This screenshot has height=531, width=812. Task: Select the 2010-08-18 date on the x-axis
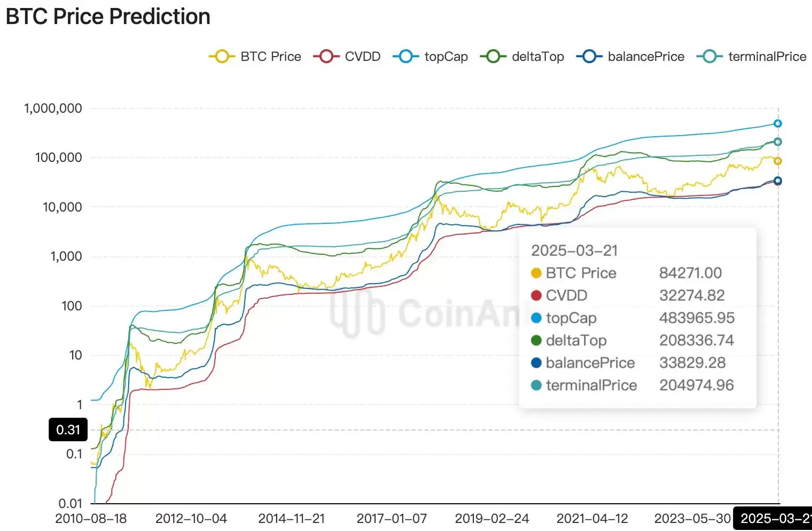[x=91, y=518]
